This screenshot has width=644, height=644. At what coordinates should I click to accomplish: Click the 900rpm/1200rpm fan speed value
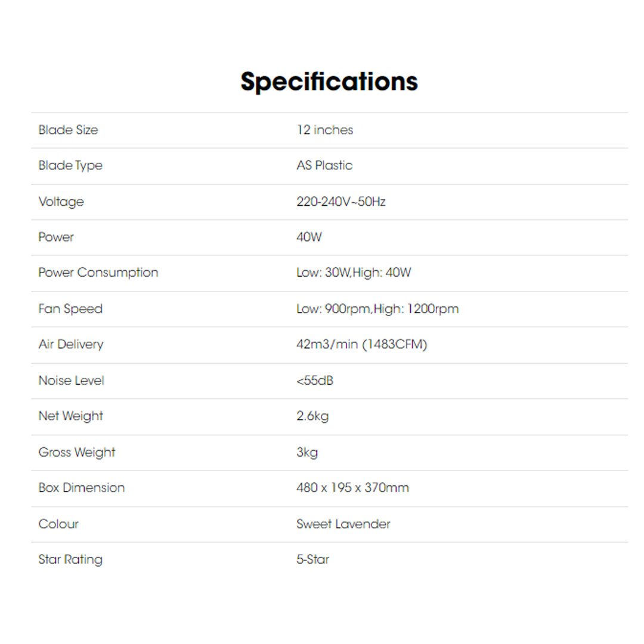(377, 309)
